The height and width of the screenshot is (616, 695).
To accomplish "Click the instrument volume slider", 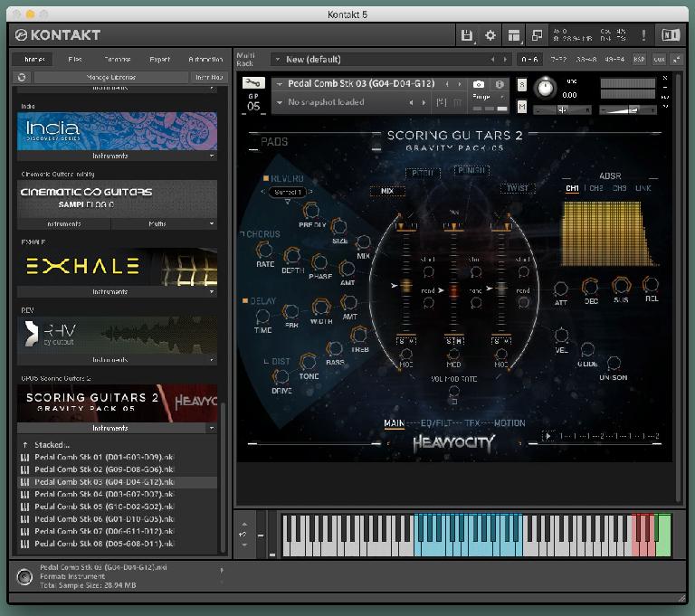I will pyautogui.click(x=627, y=110).
